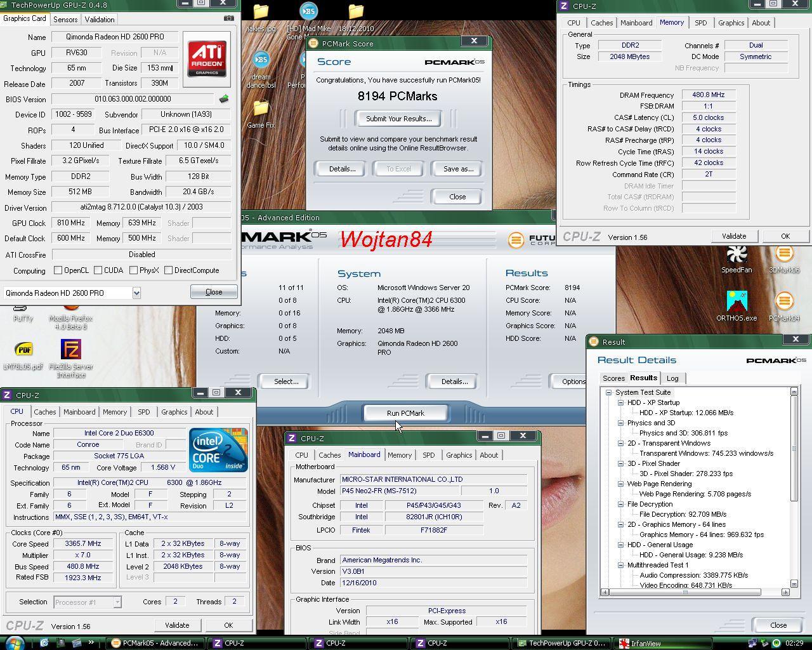Select the dream dance.bsl desktop icon
This screenshot has width=812, height=650.
(x=261, y=70)
